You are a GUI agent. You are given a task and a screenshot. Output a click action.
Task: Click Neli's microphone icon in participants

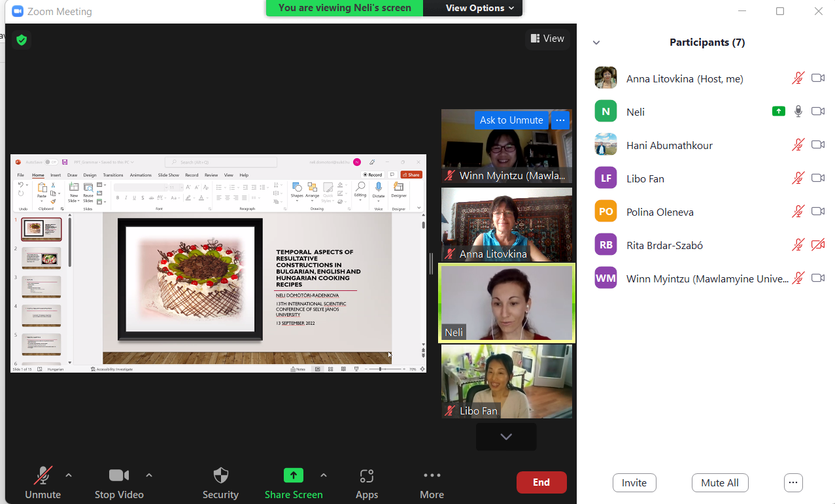coord(798,111)
